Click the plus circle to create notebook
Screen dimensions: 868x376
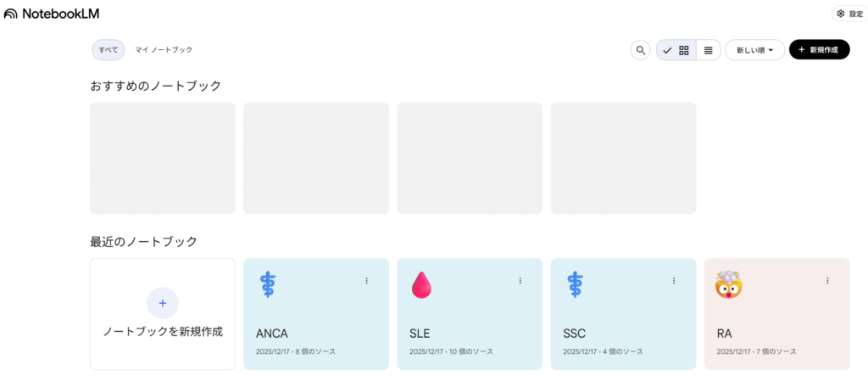163,303
